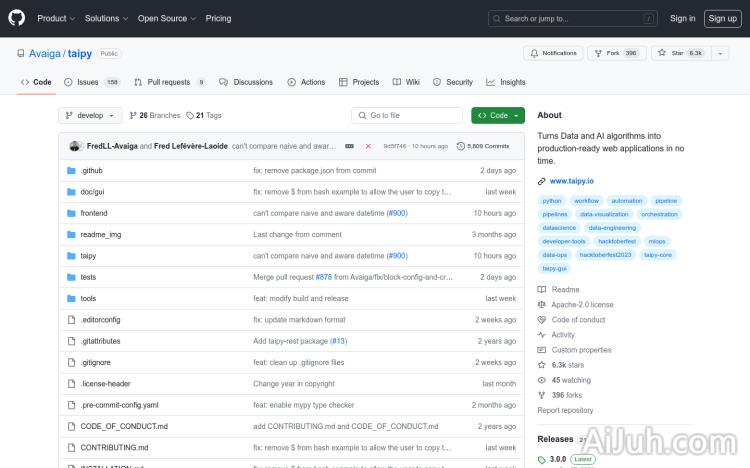Screen dimensions: 750x468
Task: Click the Go to file search field
Action: [407, 115]
